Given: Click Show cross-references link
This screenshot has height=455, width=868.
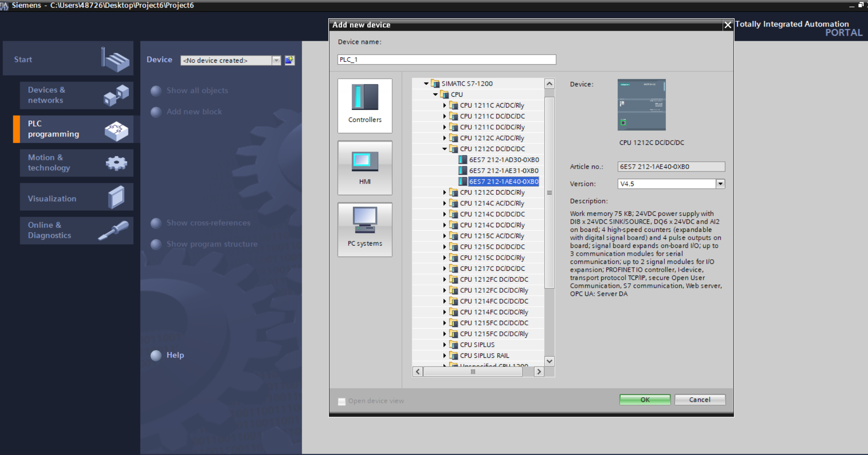Looking at the screenshot, I should pyautogui.click(x=208, y=223).
